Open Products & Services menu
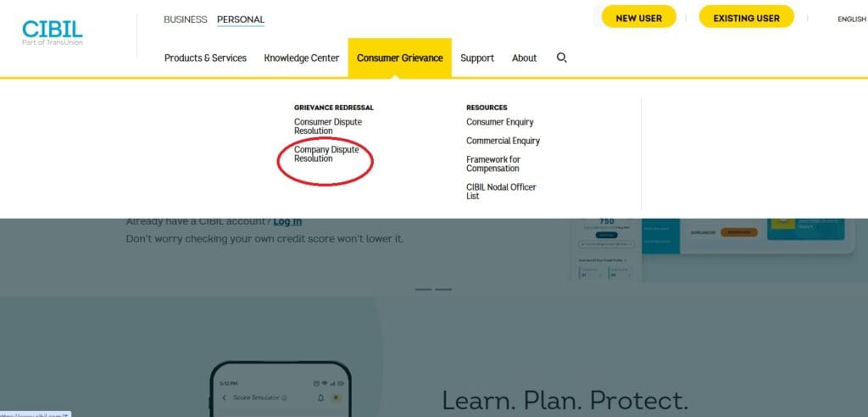 [x=205, y=58]
